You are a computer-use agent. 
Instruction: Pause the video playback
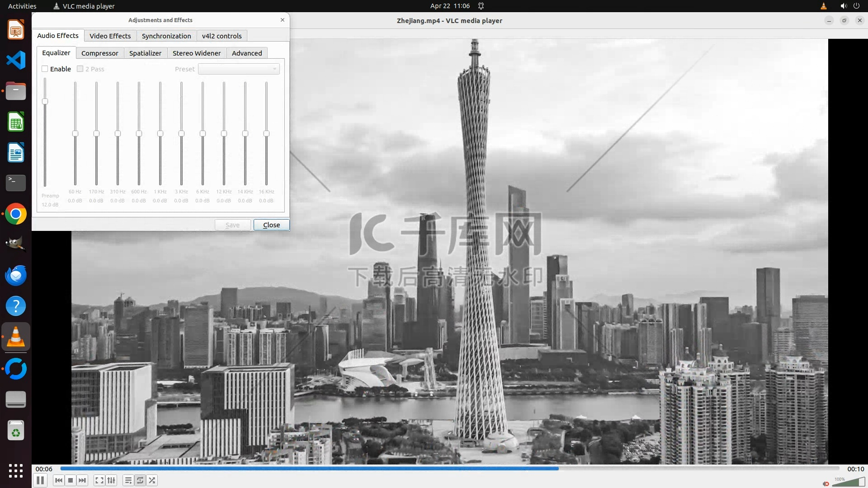tap(40, 480)
